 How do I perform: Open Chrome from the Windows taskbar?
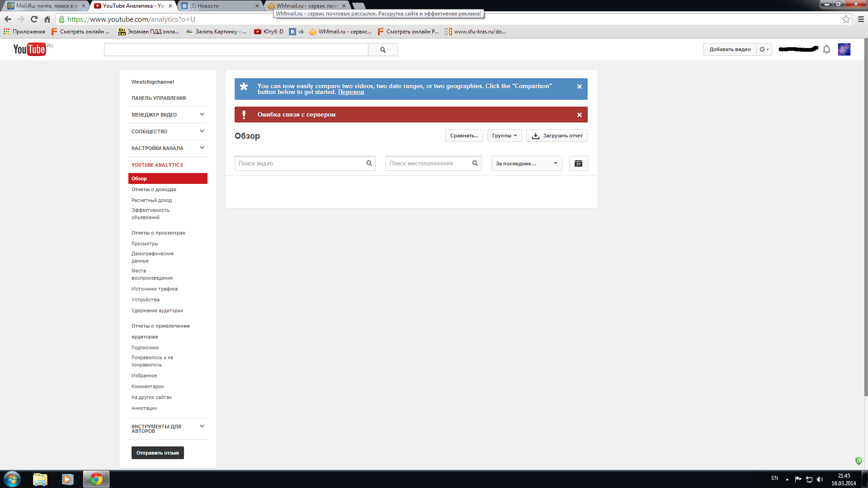pos(96,479)
